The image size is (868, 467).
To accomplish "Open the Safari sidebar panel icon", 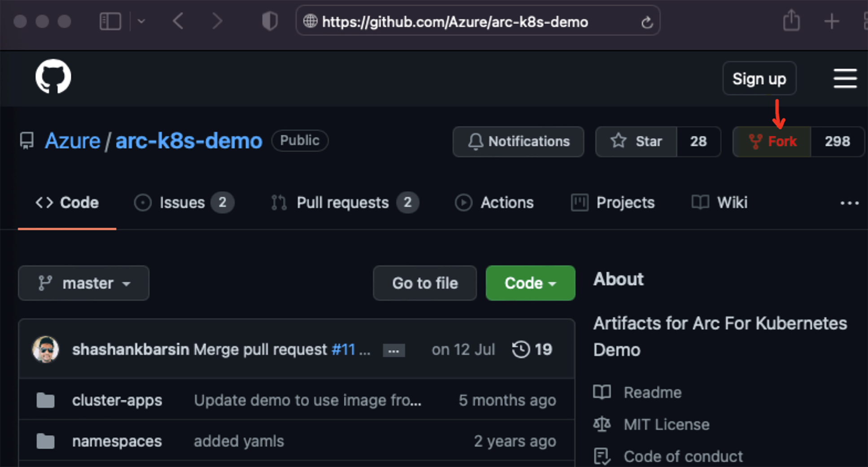I will point(110,21).
